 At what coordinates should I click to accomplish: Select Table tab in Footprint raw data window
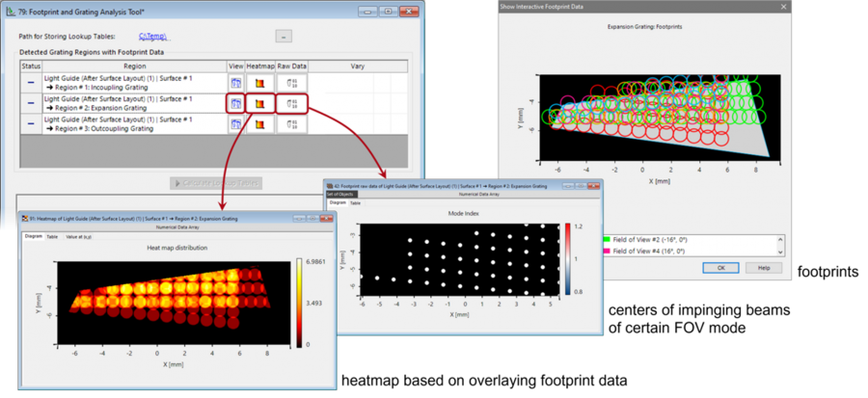pos(356,203)
